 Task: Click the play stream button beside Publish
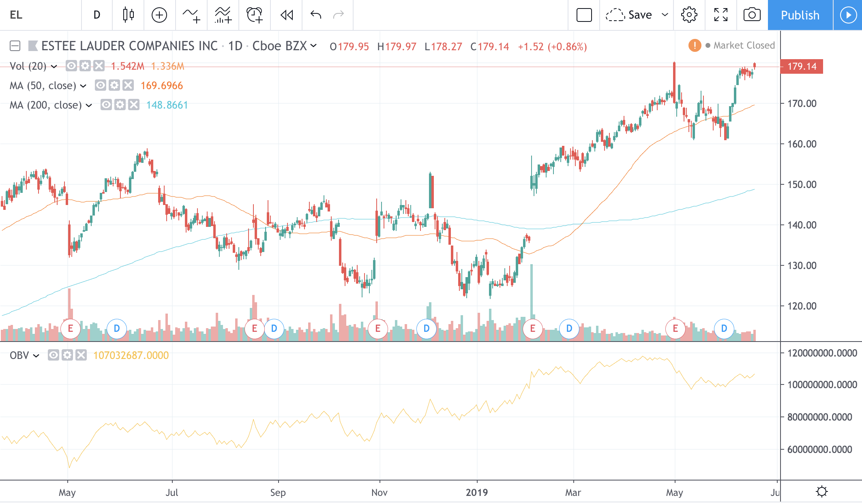point(848,15)
